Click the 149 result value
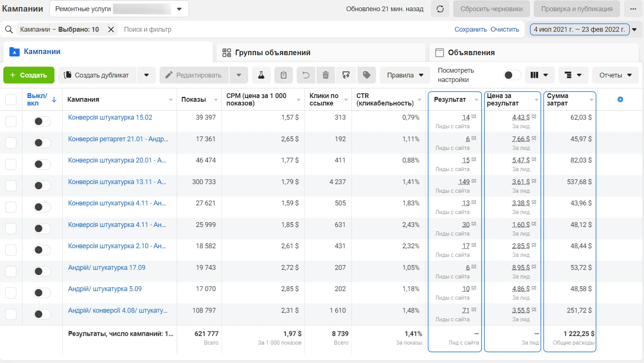Screen dimensions: 644x363 (x=464, y=182)
